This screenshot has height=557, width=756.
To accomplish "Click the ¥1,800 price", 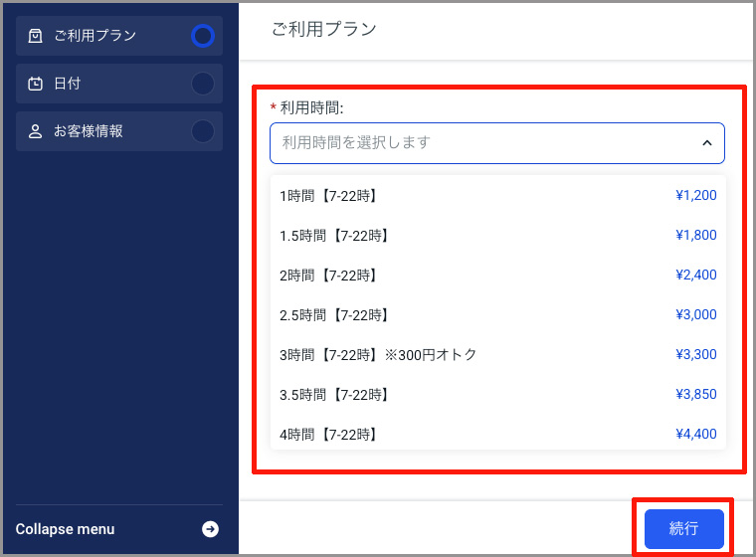I will click(695, 236).
